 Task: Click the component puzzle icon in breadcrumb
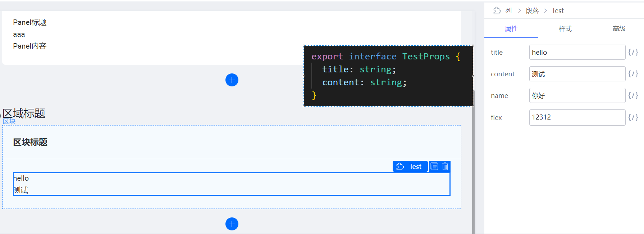(497, 11)
